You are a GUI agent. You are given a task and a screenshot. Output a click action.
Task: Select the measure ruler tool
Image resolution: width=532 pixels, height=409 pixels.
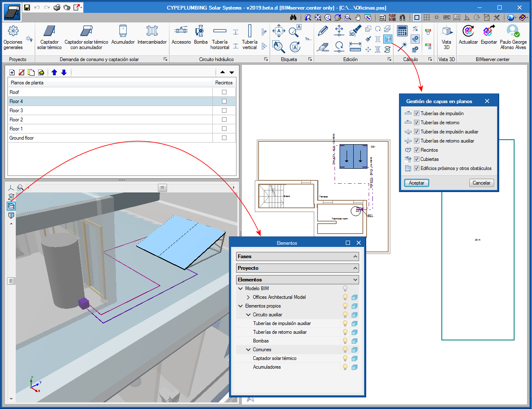coord(355,47)
